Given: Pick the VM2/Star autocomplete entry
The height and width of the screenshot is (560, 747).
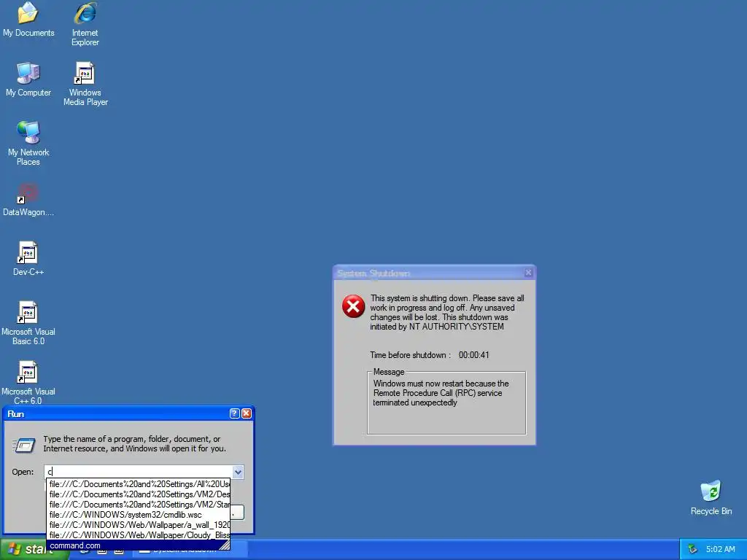Looking at the screenshot, I should [139, 505].
